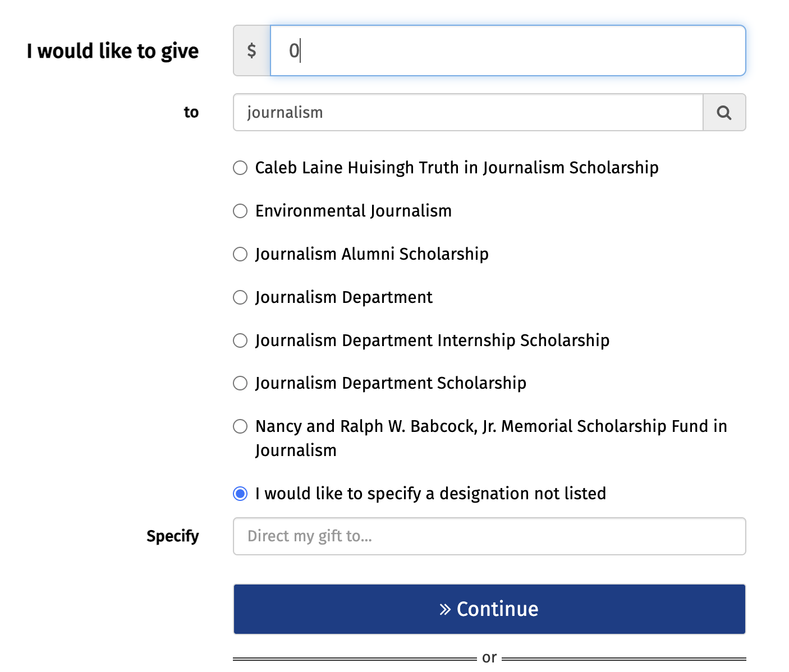Select specify a designation not listed
The image size is (789, 672).
(x=240, y=494)
